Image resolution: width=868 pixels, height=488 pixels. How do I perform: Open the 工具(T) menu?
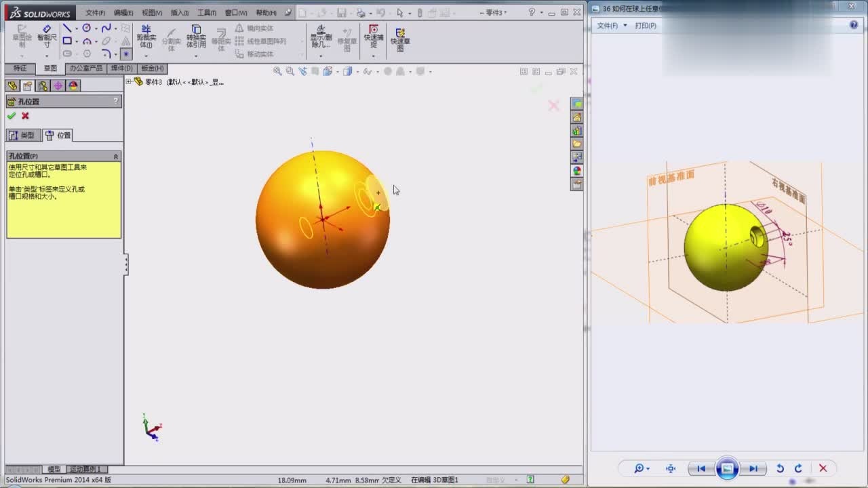pyautogui.click(x=207, y=13)
